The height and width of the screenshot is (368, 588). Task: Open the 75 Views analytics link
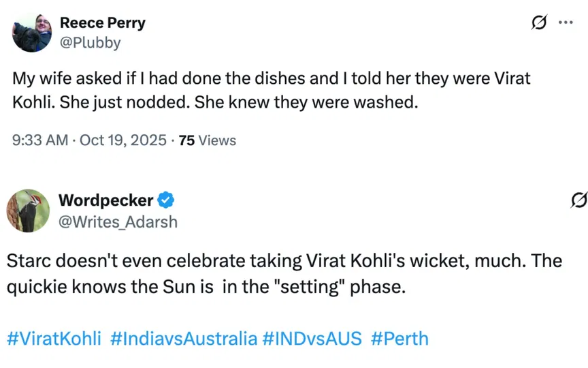(207, 140)
